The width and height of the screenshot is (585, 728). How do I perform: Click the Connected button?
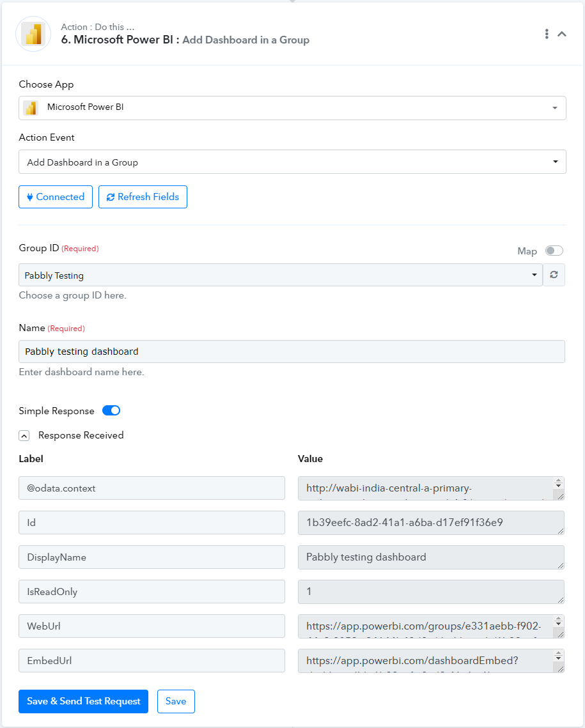[56, 197]
